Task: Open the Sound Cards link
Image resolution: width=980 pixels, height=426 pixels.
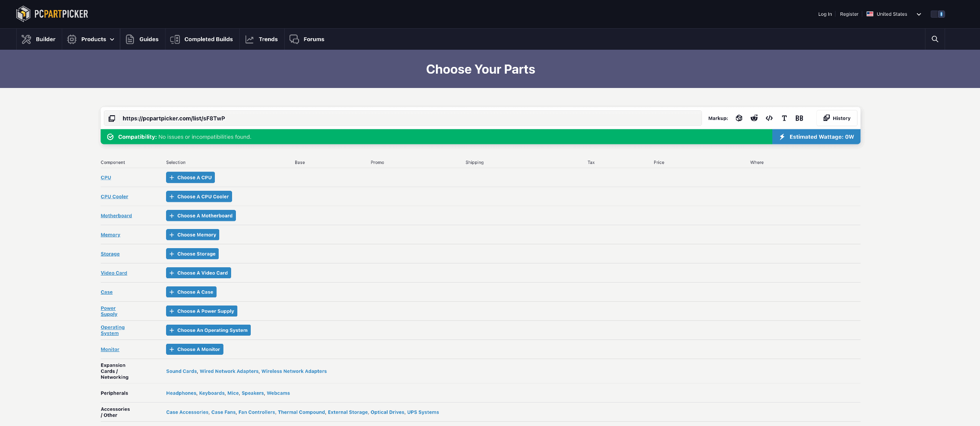Action: 181,371
